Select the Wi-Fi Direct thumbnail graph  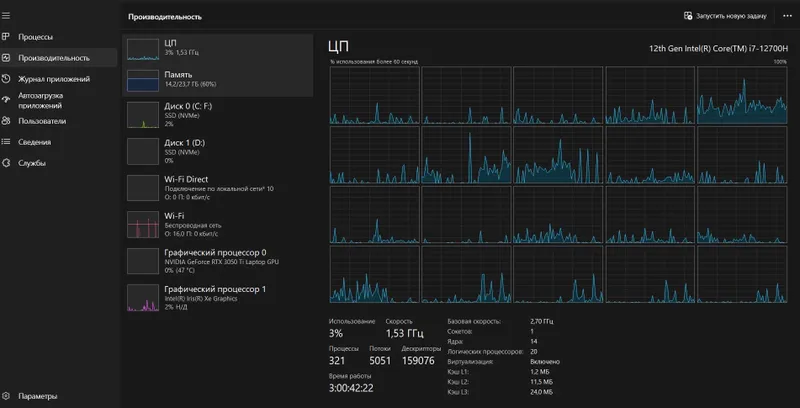point(143,188)
